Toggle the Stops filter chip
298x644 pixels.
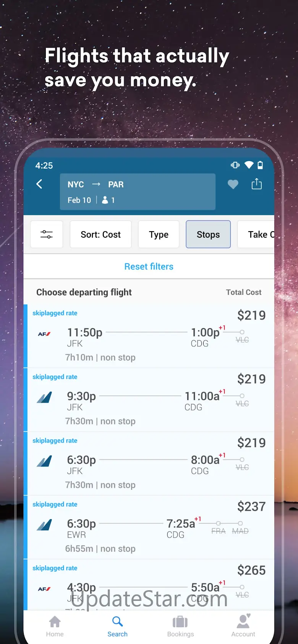208,234
